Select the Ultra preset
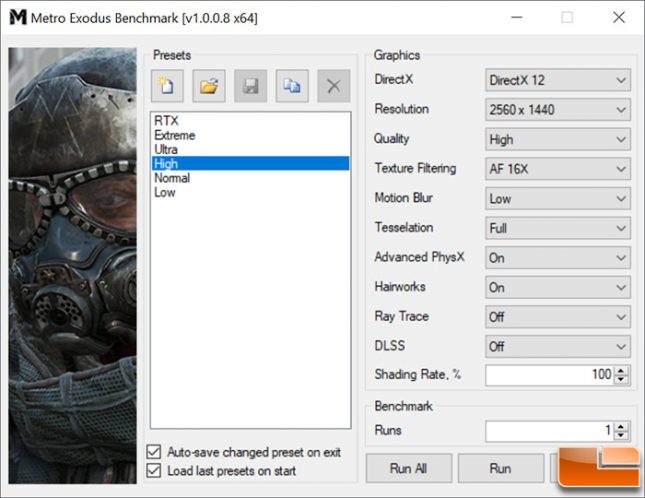Image resolution: width=645 pixels, height=498 pixels. pos(251,149)
